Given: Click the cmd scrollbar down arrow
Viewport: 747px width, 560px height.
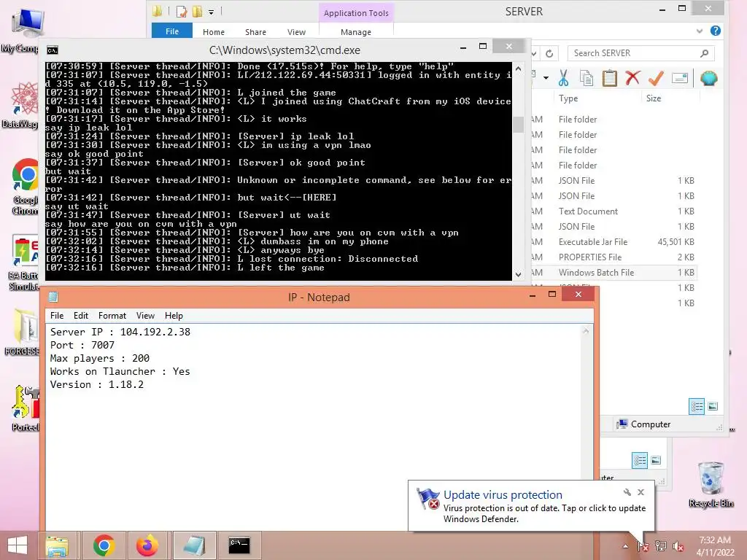Looking at the screenshot, I should [518, 274].
